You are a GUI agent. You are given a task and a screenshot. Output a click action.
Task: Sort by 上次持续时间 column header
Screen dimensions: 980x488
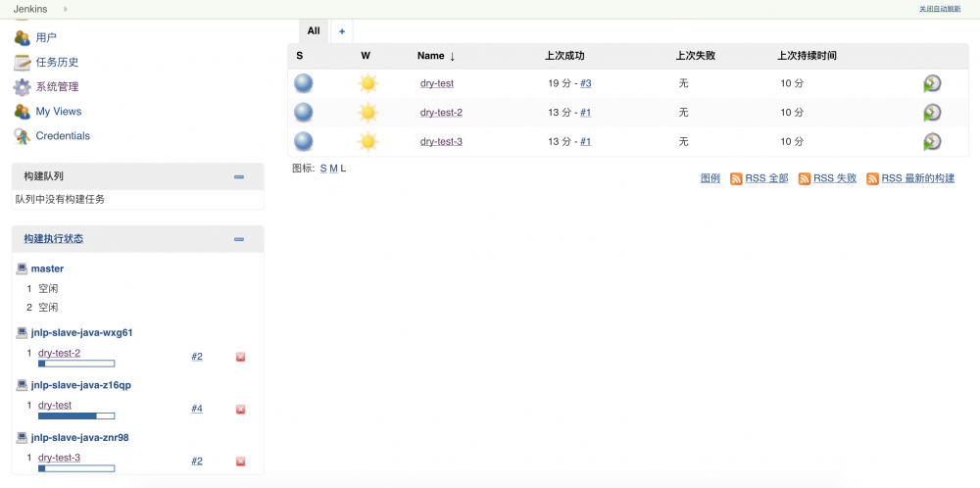(807, 56)
